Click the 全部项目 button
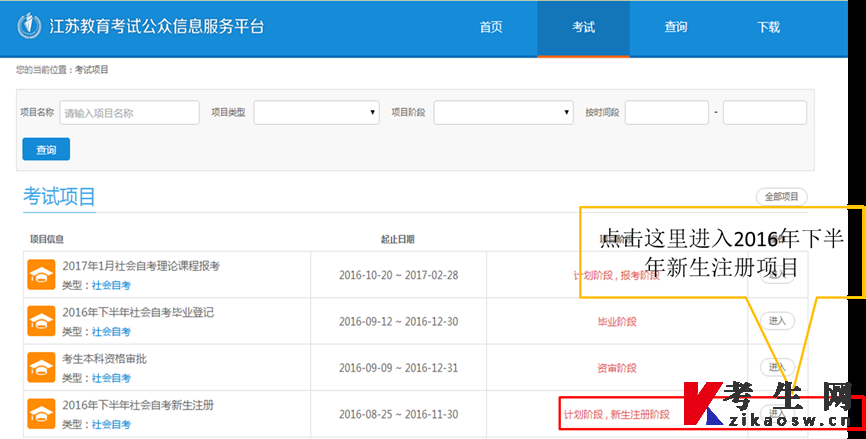This screenshot has height=439, width=866. tap(781, 197)
